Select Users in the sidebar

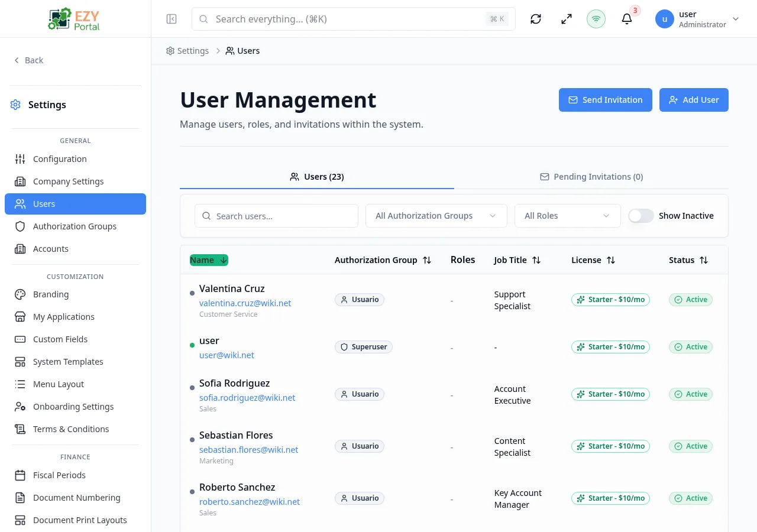pos(75,204)
